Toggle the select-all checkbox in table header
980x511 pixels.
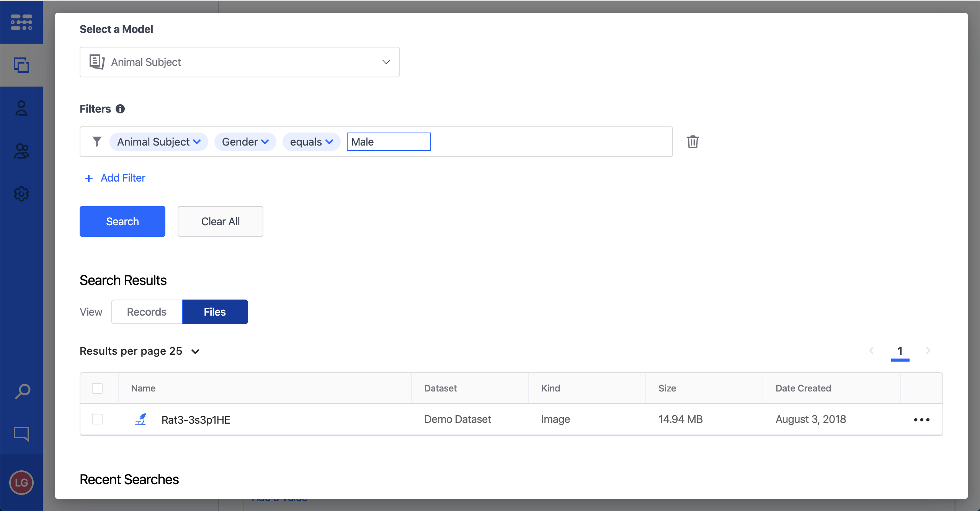coord(97,388)
